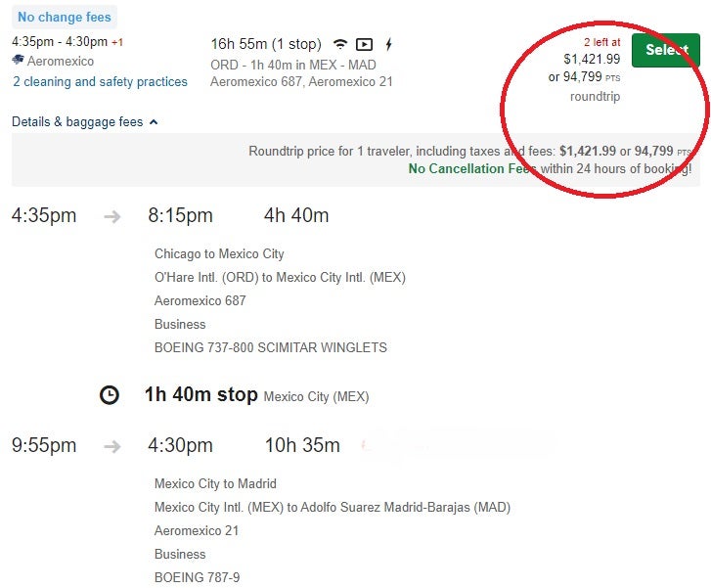Click the chevron next to 'Details & baggage fees'

click(x=154, y=121)
